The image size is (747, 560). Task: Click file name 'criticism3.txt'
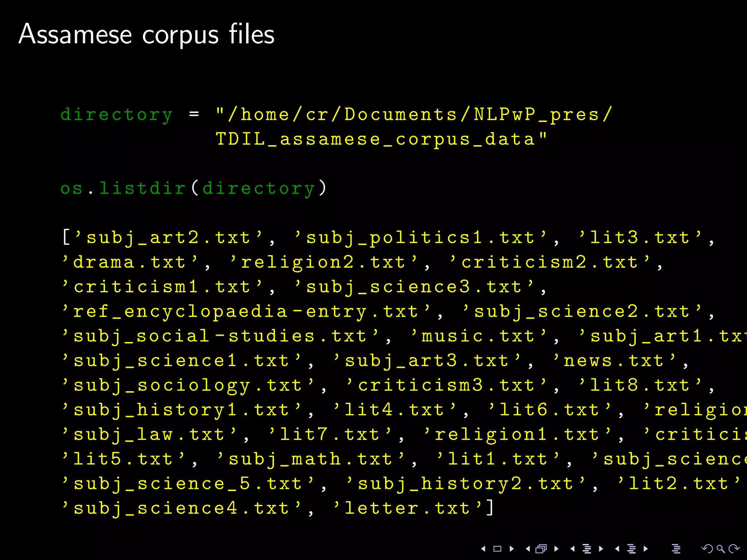446,385
